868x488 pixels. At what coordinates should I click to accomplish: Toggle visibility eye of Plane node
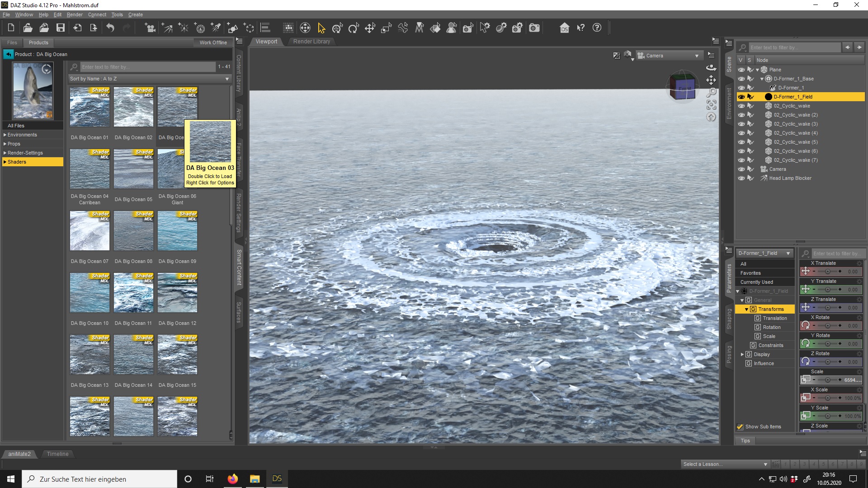pos(741,70)
